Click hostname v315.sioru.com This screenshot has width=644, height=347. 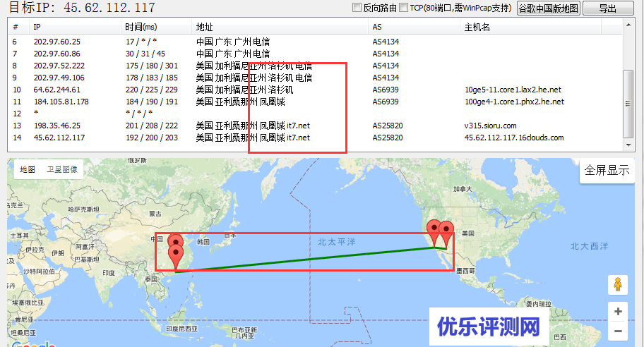[x=490, y=126]
